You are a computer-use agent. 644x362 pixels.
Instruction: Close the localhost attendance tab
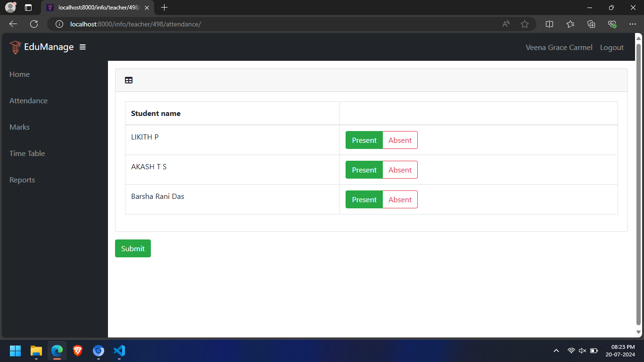147,8
